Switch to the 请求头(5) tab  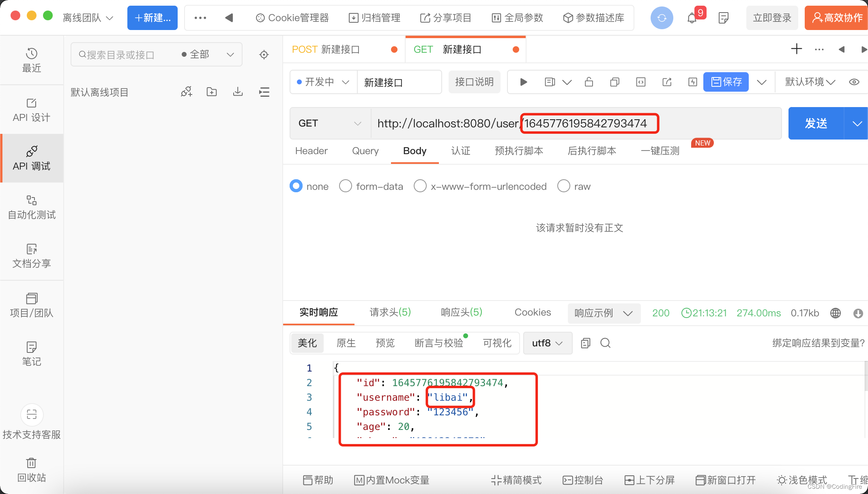390,312
